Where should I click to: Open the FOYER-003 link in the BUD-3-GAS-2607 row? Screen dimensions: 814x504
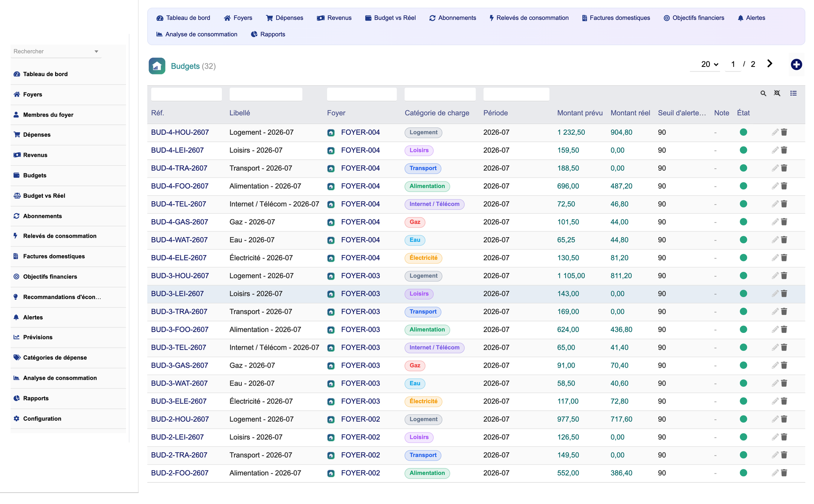pyautogui.click(x=361, y=366)
